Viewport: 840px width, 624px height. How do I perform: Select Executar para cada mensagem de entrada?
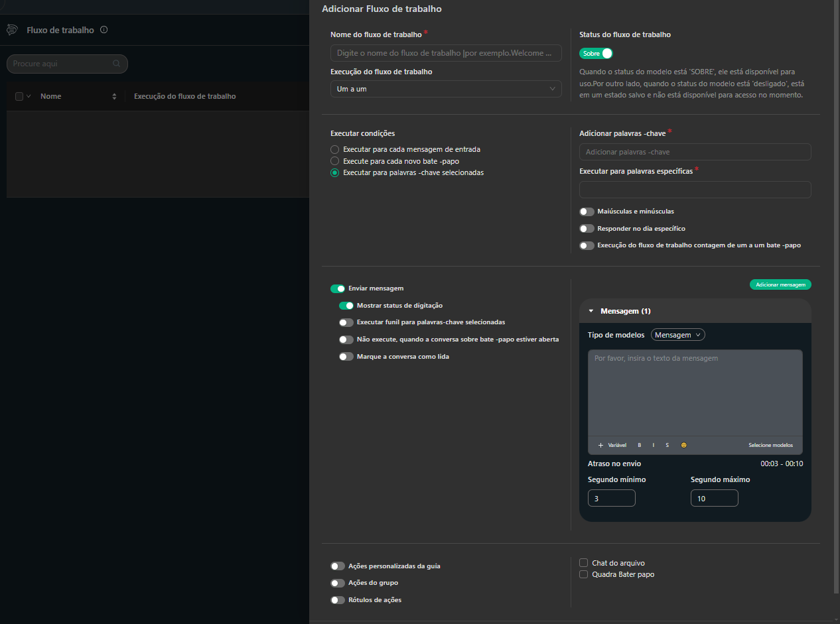(x=335, y=150)
